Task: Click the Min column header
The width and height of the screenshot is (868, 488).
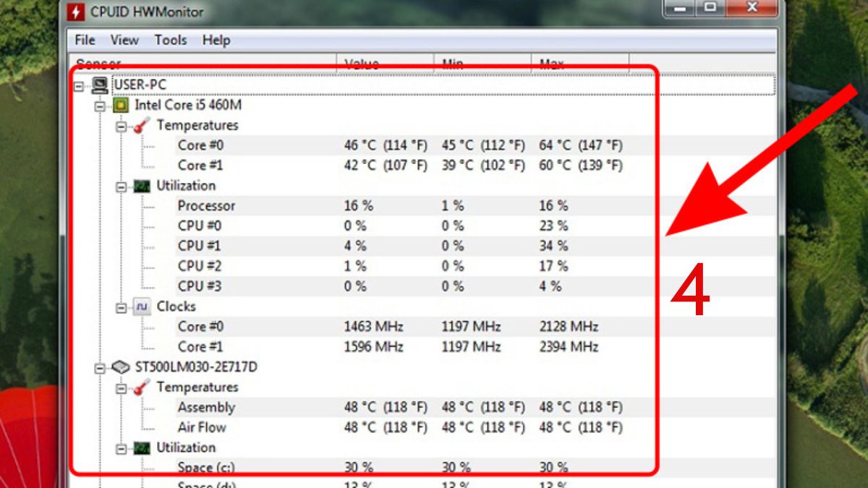Action: point(482,64)
